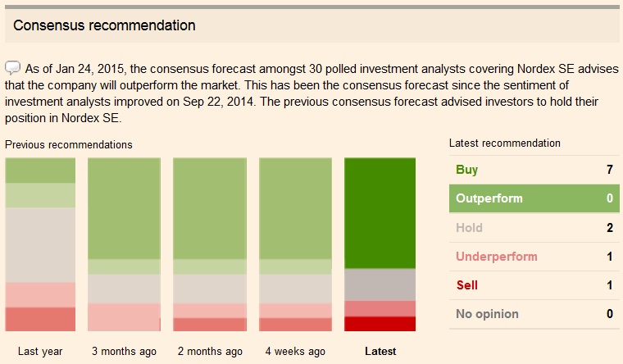Select the highlighted Outperform row
This screenshot has width=623, height=364.
(534, 198)
